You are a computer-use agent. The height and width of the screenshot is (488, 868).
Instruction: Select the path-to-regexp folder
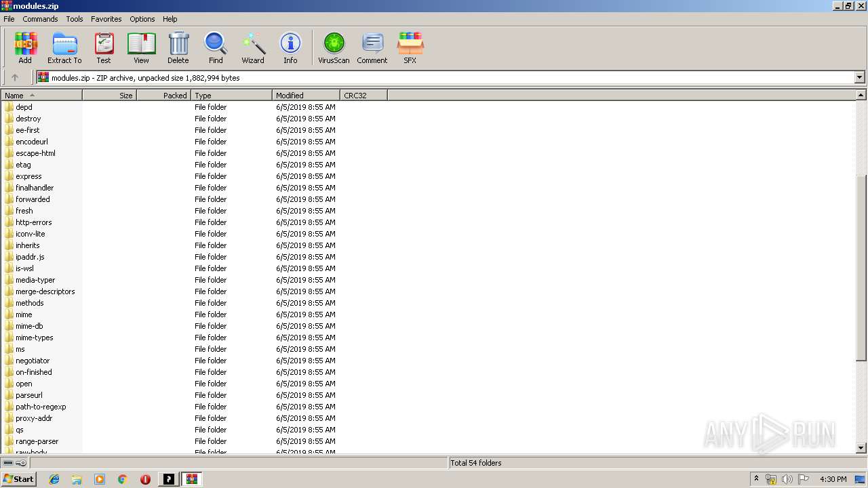point(41,407)
